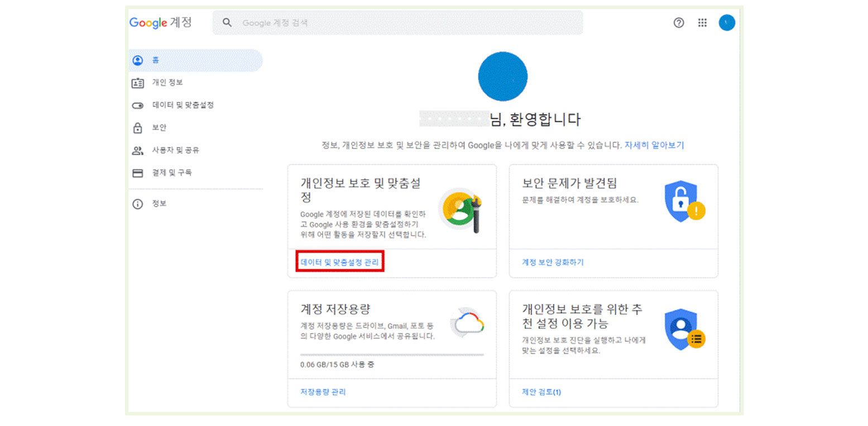Click the 홈 person icon in sidebar
Image resolution: width=868 pixels, height=426 pixels.
(137, 60)
